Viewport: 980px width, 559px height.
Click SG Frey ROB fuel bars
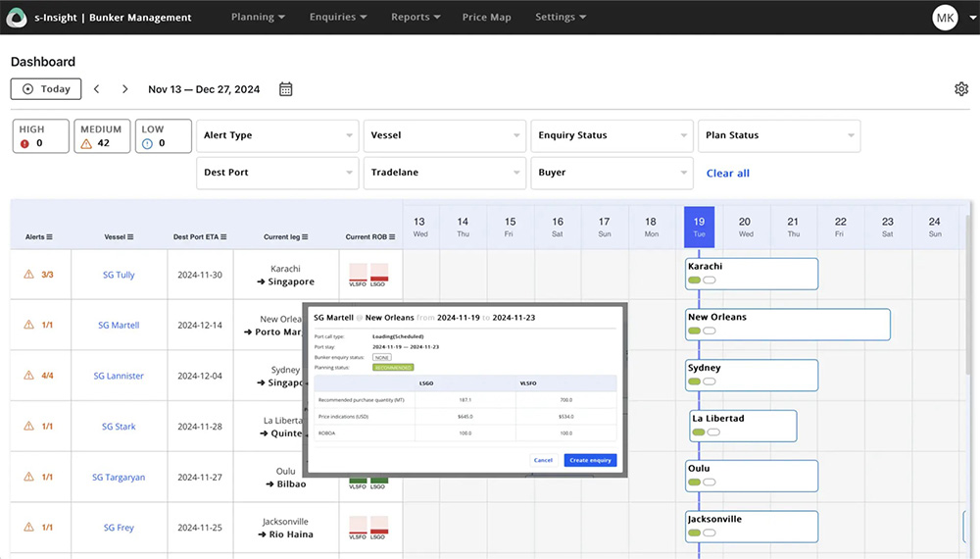click(368, 528)
